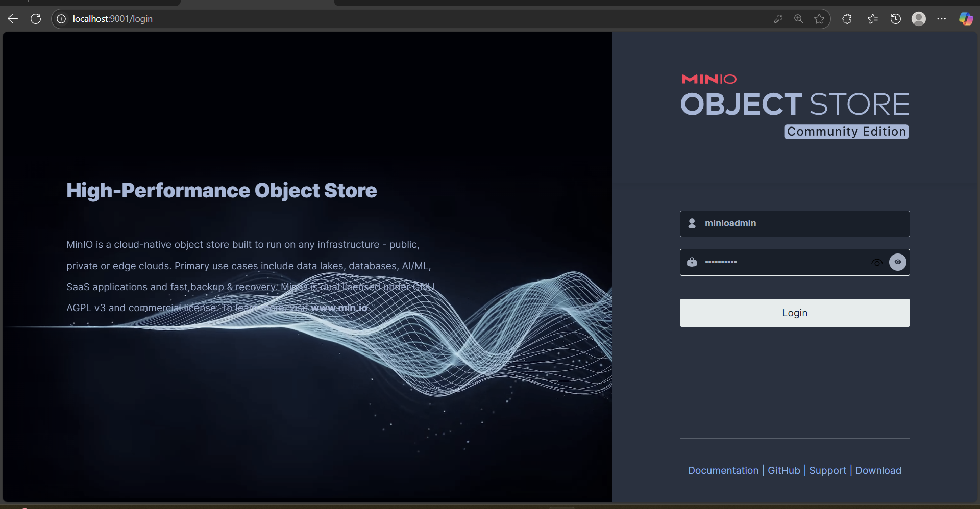Open browser history icon
The image size is (980, 509).
[896, 19]
